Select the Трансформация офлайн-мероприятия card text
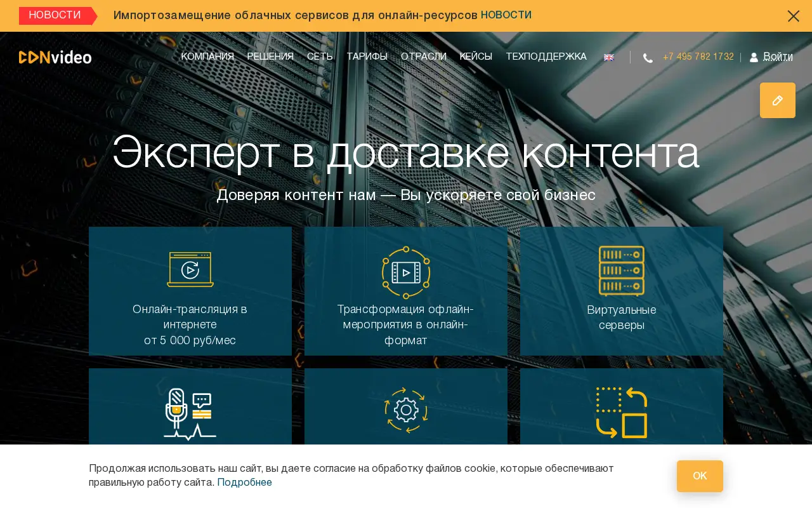Screen dimensions: 812x508 406,325
